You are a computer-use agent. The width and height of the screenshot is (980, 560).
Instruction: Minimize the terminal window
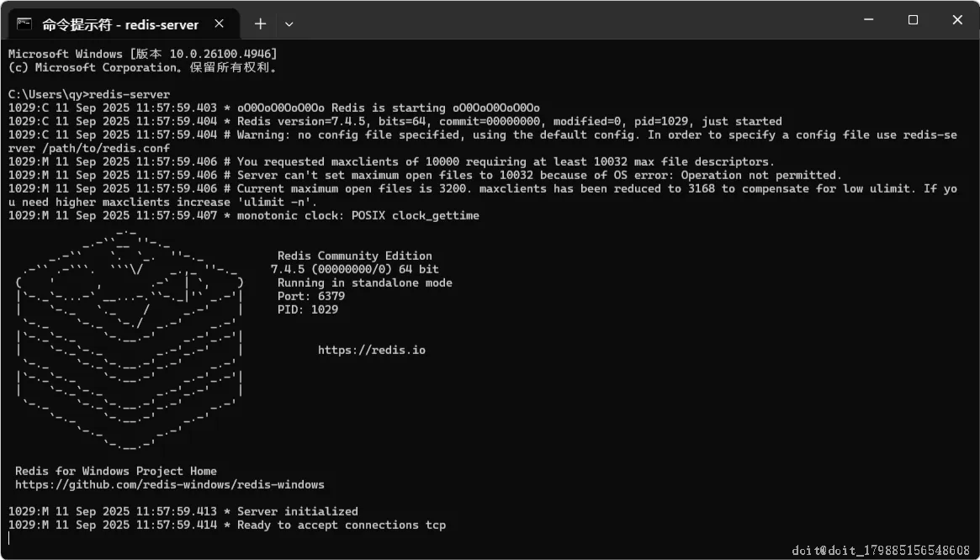pos(868,20)
